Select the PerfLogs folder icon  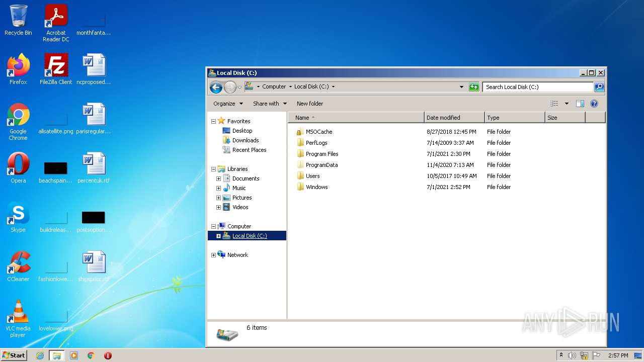300,143
